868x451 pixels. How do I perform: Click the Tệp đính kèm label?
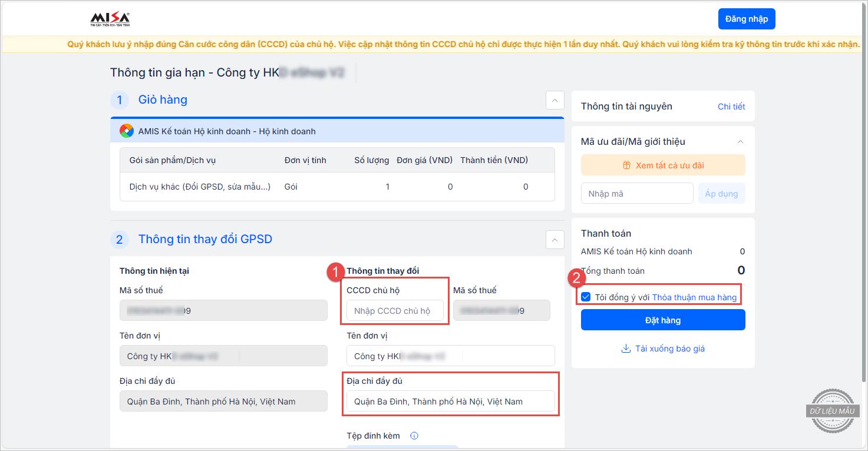click(x=374, y=436)
